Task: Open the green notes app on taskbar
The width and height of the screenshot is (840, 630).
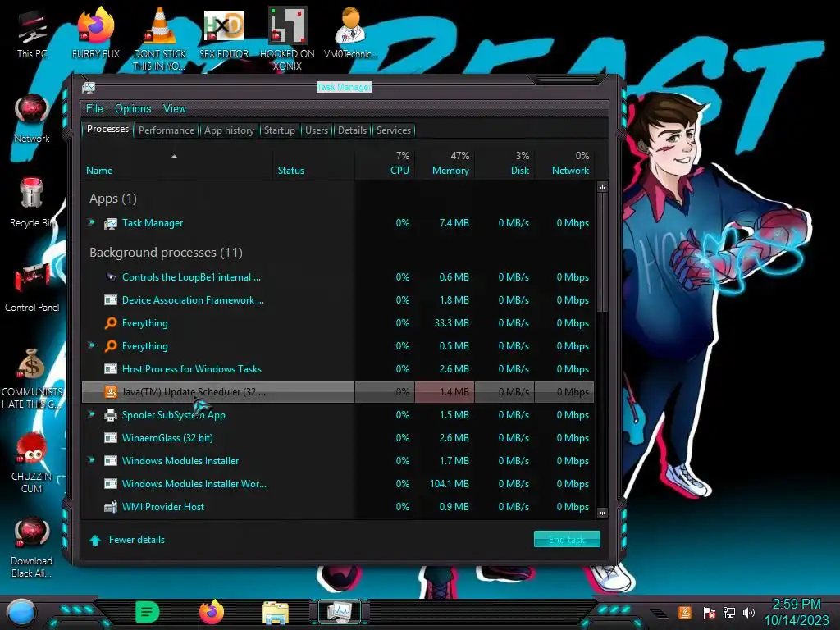Action: [x=148, y=612]
